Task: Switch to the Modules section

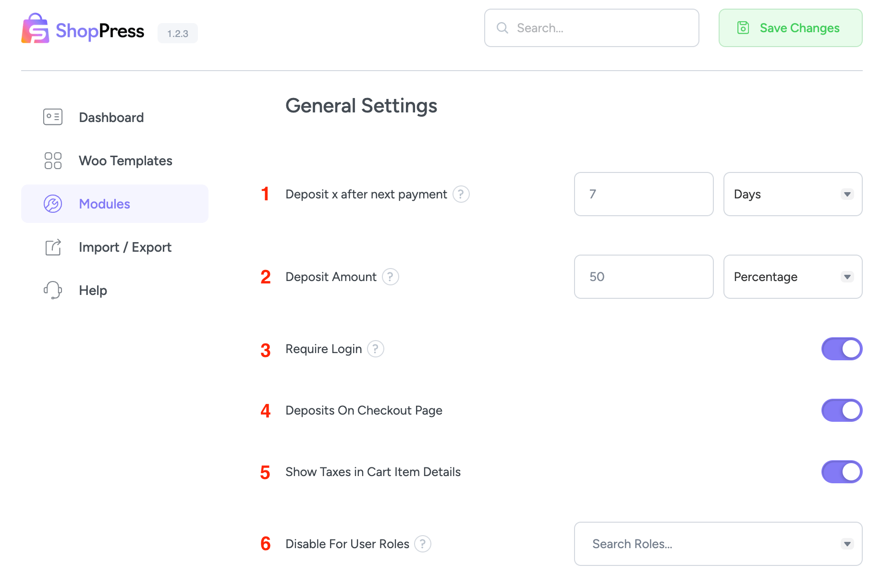Action: pos(104,204)
